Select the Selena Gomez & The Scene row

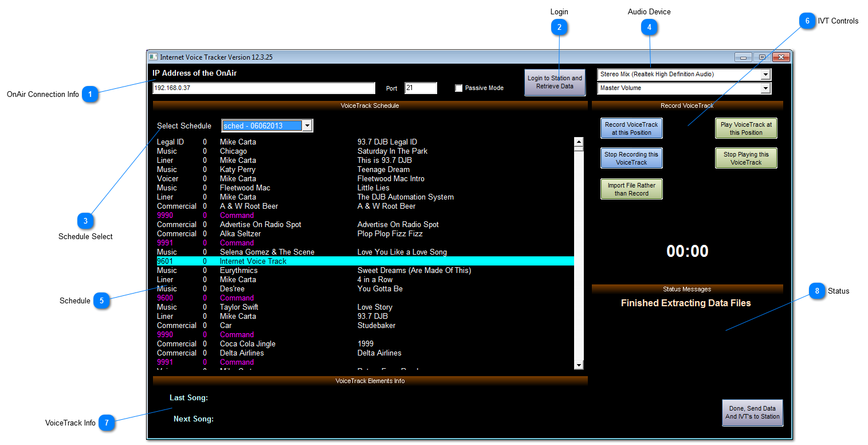click(x=365, y=252)
